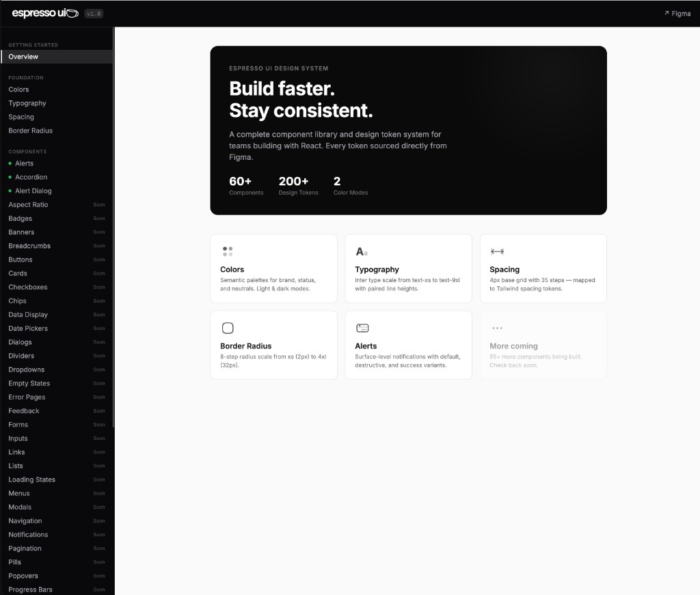Click Dialogs sidebar item
The width and height of the screenshot is (700, 595).
click(57, 342)
